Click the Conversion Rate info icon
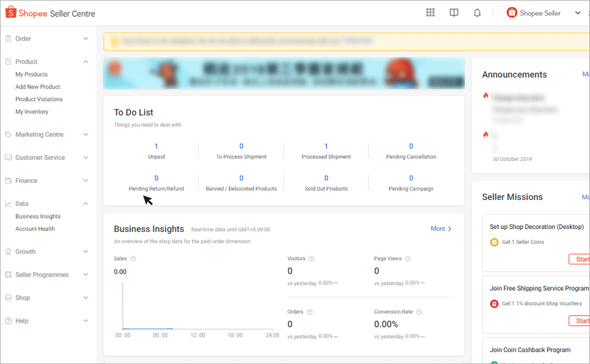 tap(418, 312)
